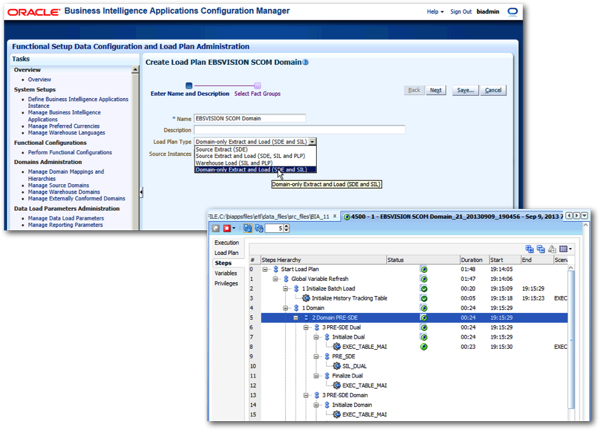
Task: Collapse the Global Variable Refresh node
Action: (275, 279)
